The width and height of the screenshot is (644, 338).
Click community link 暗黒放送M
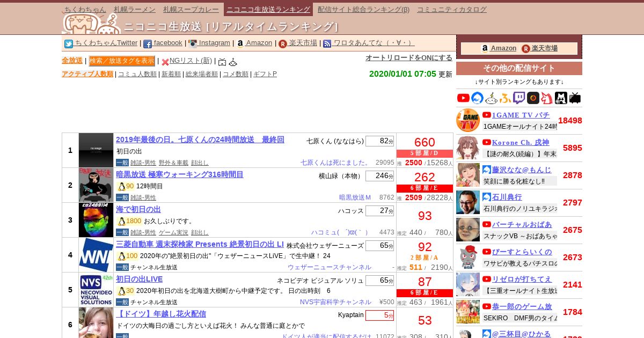pyautogui.click(x=355, y=197)
